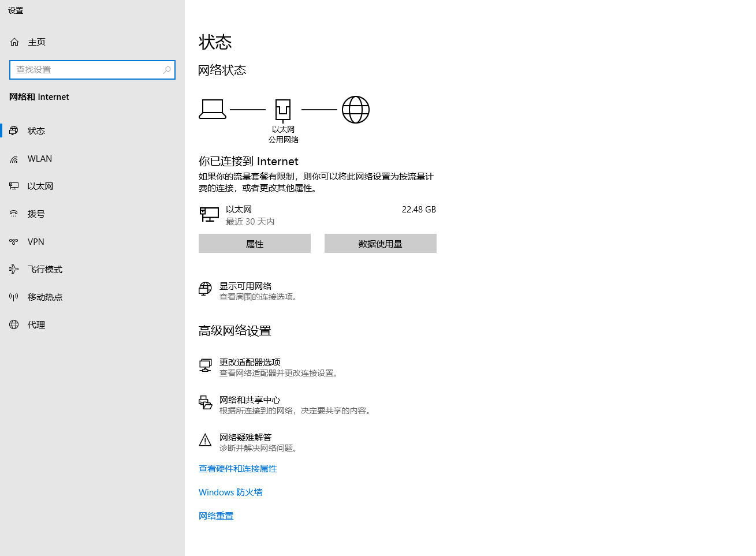This screenshot has width=756, height=556.
Task: Focus the 查找设置 search input field
Action: point(87,70)
